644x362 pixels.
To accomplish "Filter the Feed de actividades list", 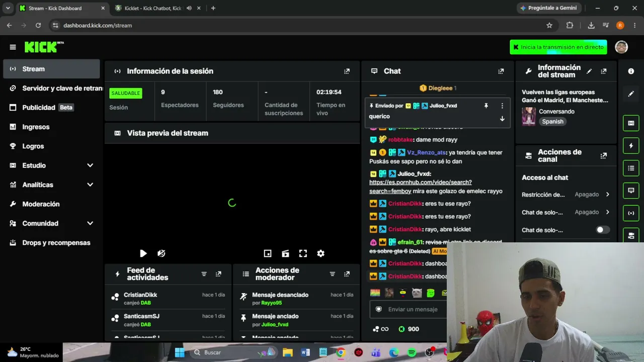I will pos(204,274).
